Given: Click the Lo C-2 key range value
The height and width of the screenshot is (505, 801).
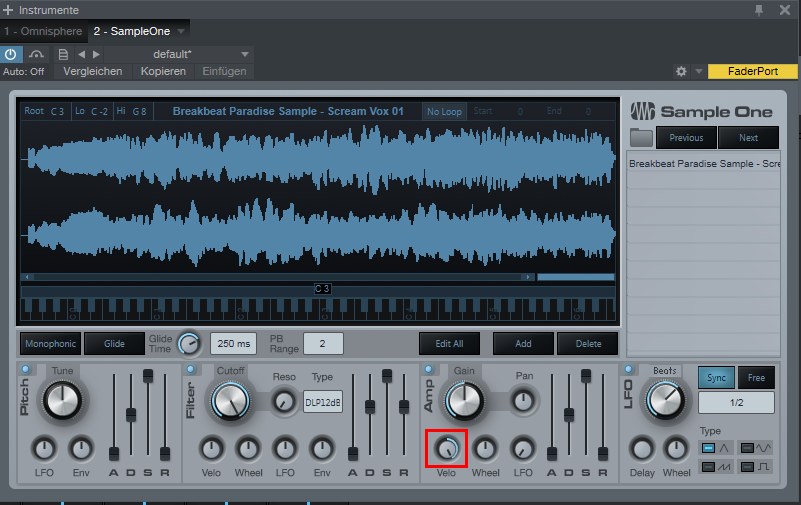Looking at the screenshot, I should [99, 111].
